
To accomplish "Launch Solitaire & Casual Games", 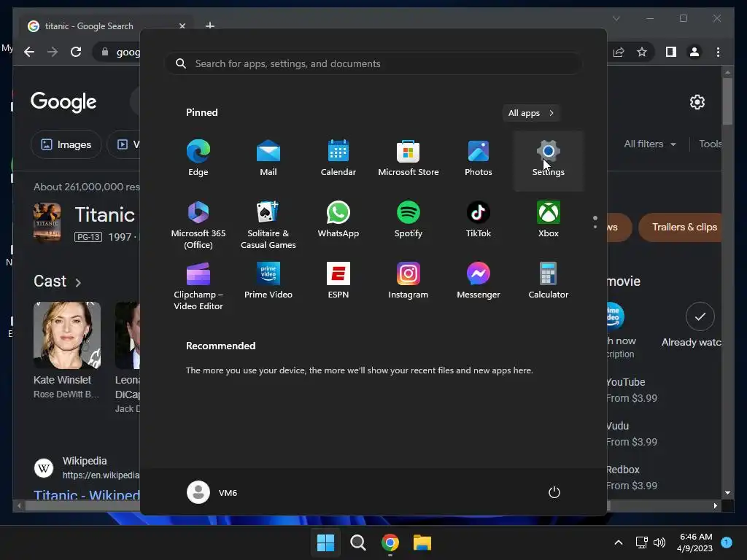I will tap(268, 225).
